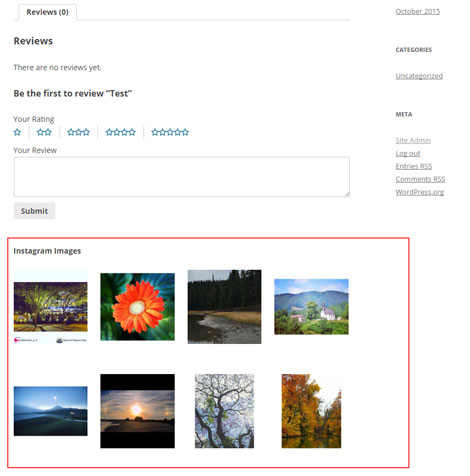The height and width of the screenshot is (476, 470).
Task: Submit the review
Action: [x=34, y=211]
